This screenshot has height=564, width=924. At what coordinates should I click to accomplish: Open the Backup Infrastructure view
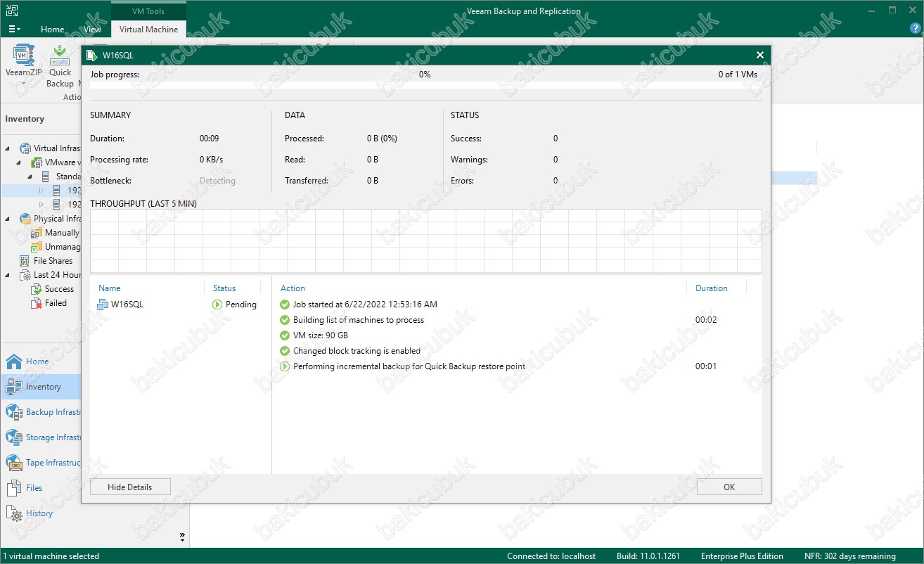[42, 412]
